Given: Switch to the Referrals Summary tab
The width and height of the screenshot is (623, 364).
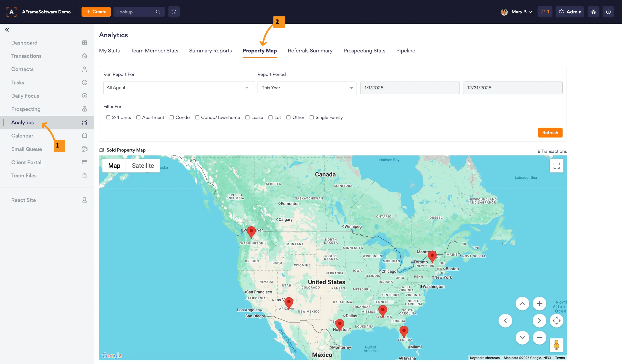Looking at the screenshot, I should 310,51.
